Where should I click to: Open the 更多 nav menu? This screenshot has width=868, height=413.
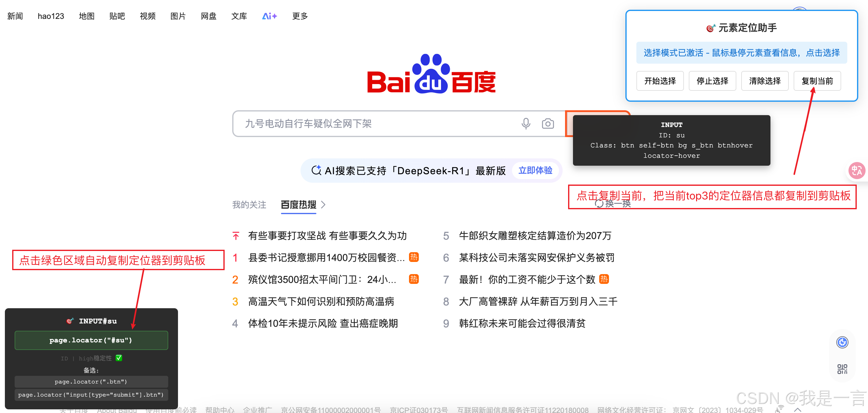click(300, 16)
